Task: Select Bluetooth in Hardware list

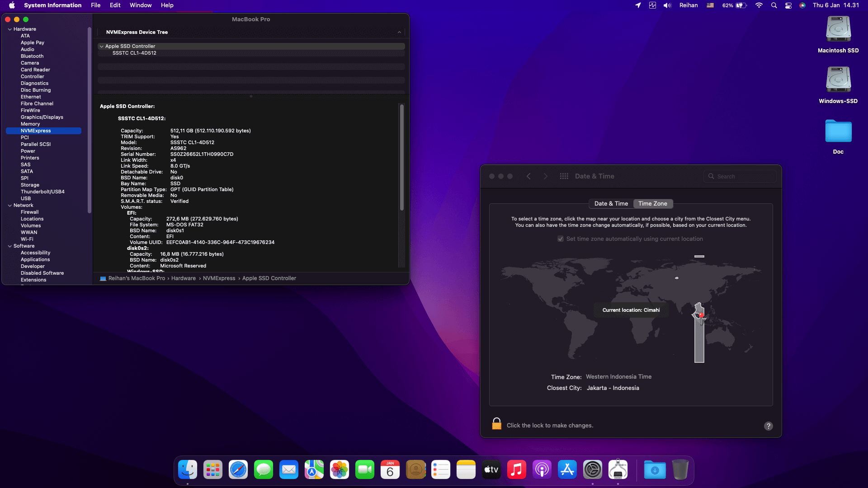Action: coord(32,56)
